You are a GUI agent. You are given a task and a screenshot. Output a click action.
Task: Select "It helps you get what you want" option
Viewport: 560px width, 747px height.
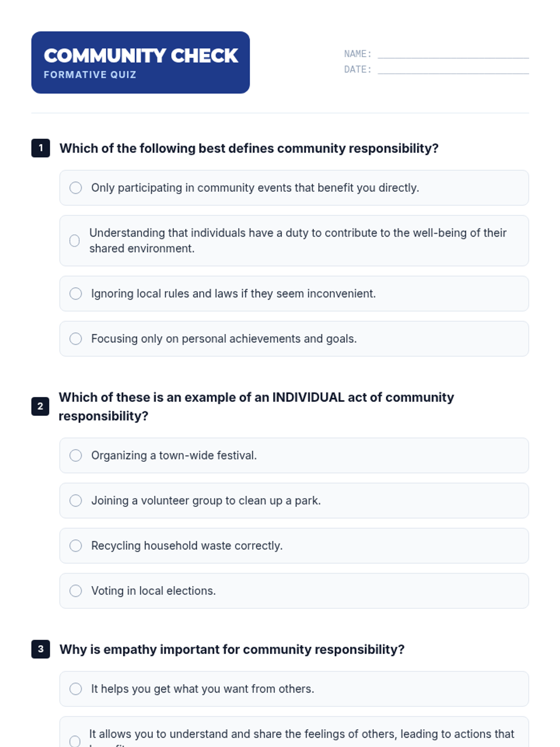76,689
